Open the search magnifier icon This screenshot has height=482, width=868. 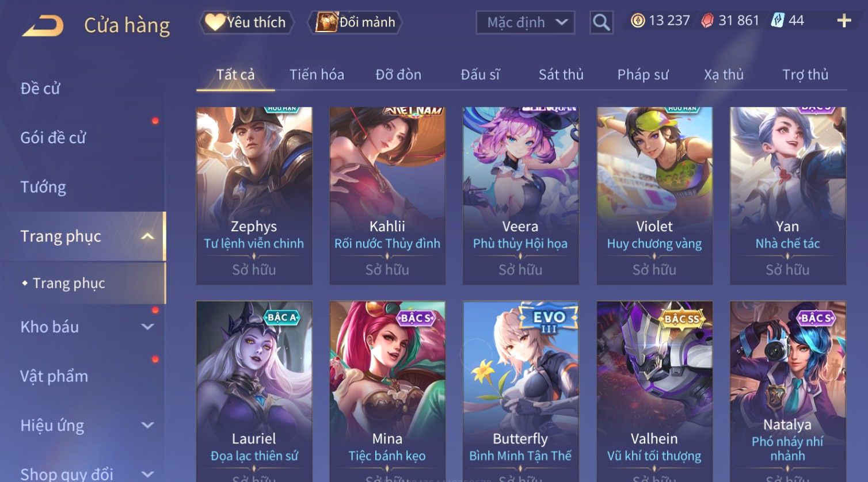click(601, 22)
